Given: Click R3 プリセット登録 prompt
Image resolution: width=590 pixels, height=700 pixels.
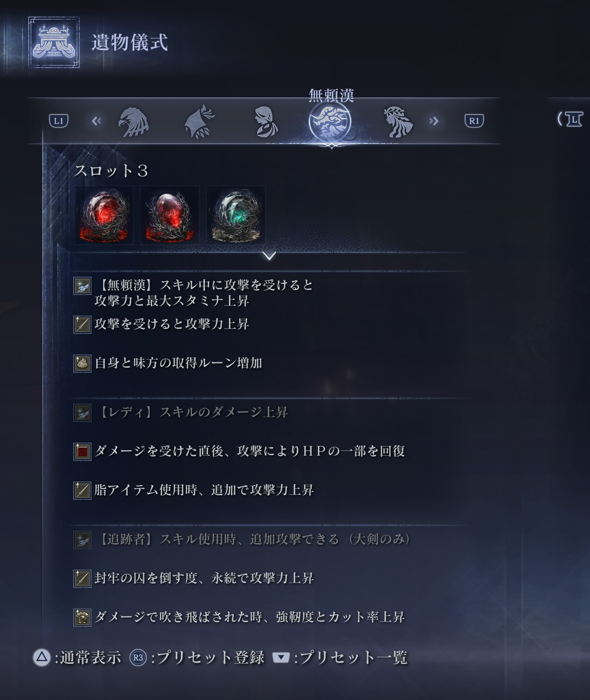Looking at the screenshot, I should [197, 658].
